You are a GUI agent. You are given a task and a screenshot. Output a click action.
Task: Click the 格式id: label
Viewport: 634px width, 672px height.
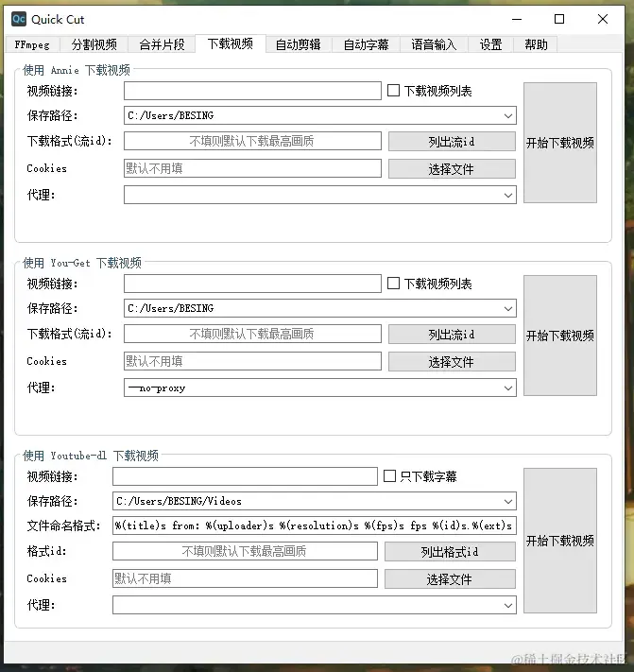46,551
